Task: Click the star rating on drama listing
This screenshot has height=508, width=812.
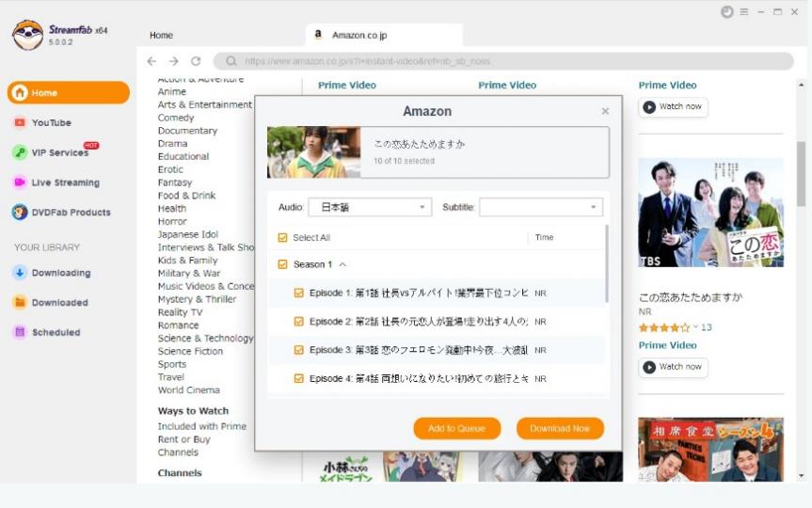Action: click(664, 327)
